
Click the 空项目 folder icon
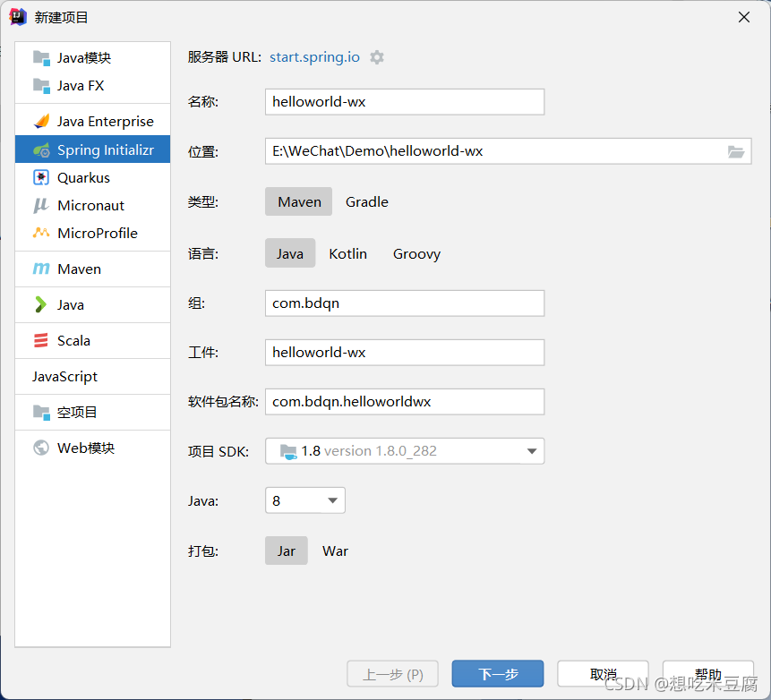[41, 413]
